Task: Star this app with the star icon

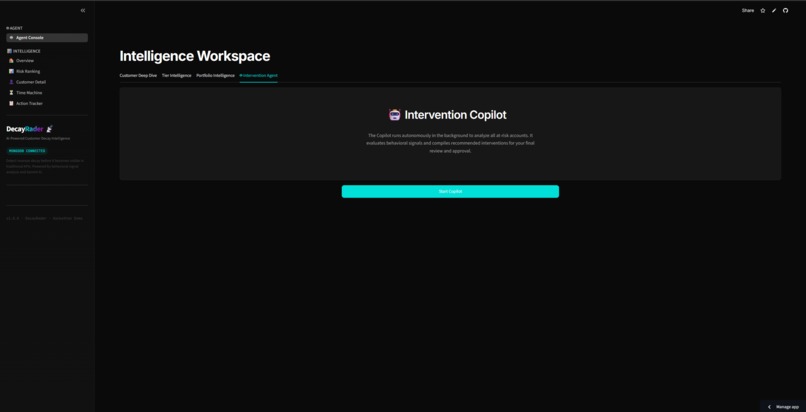Action: tap(763, 10)
